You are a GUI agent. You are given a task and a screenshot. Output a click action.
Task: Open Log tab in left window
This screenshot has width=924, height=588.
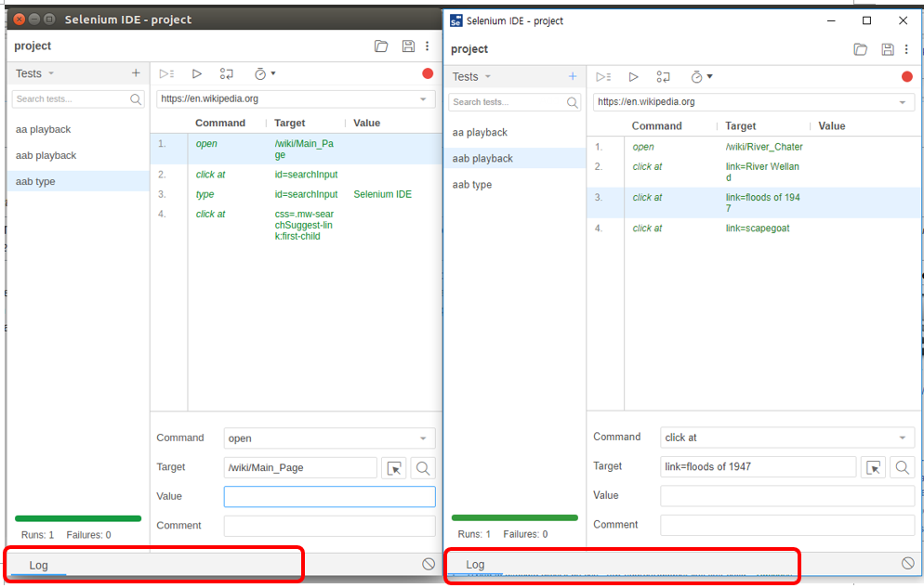click(x=39, y=565)
